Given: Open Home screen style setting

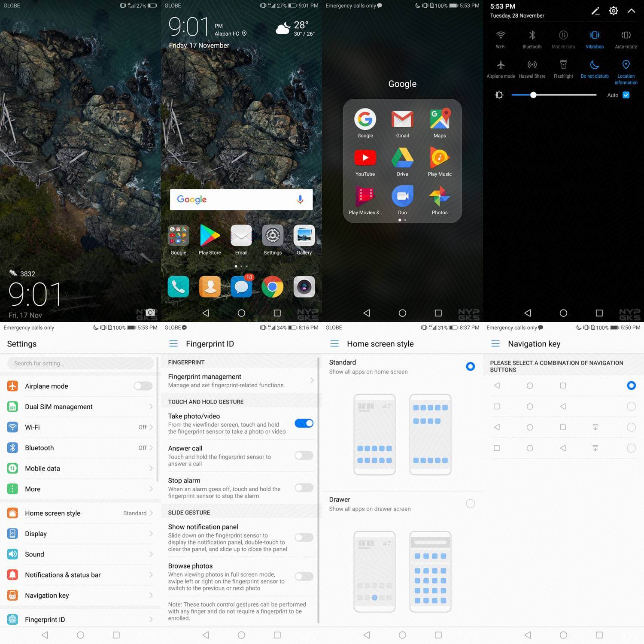Looking at the screenshot, I should pos(80,513).
